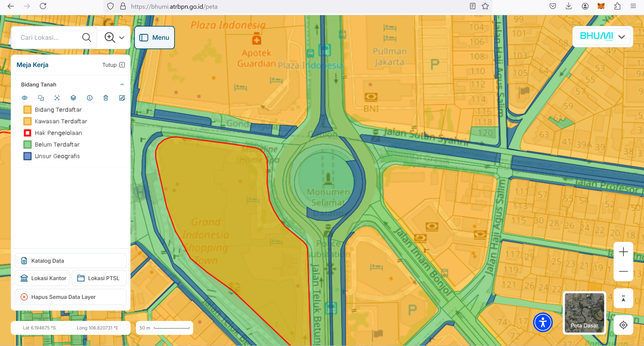Toggle reader view icon in the address bar
Image resolution: width=644 pixels, height=346 pixels.
coord(472,6)
